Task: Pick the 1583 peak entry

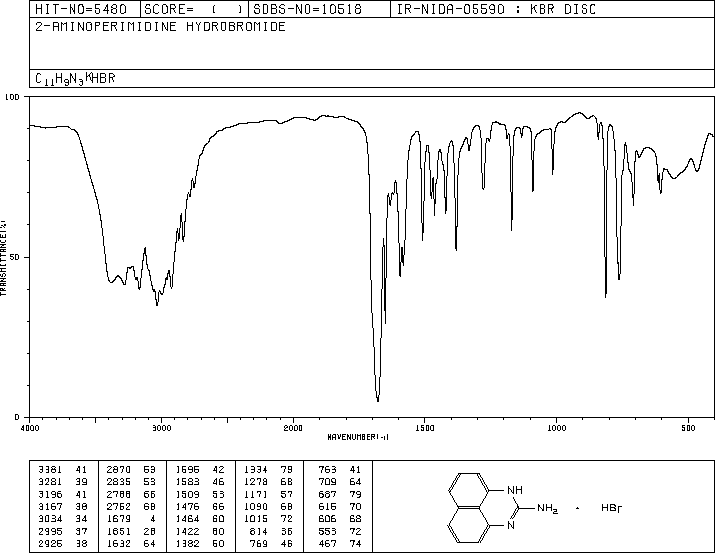Action: (200, 481)
